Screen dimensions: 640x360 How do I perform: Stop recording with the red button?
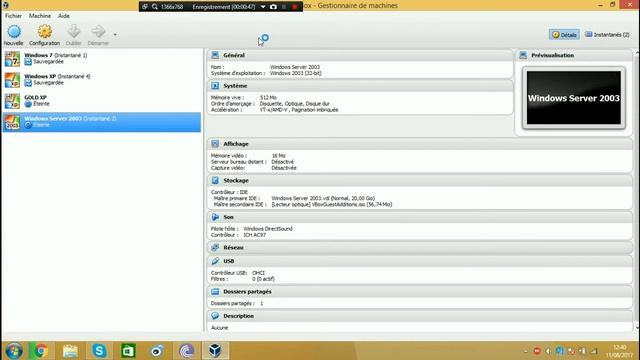pos(295,7)
